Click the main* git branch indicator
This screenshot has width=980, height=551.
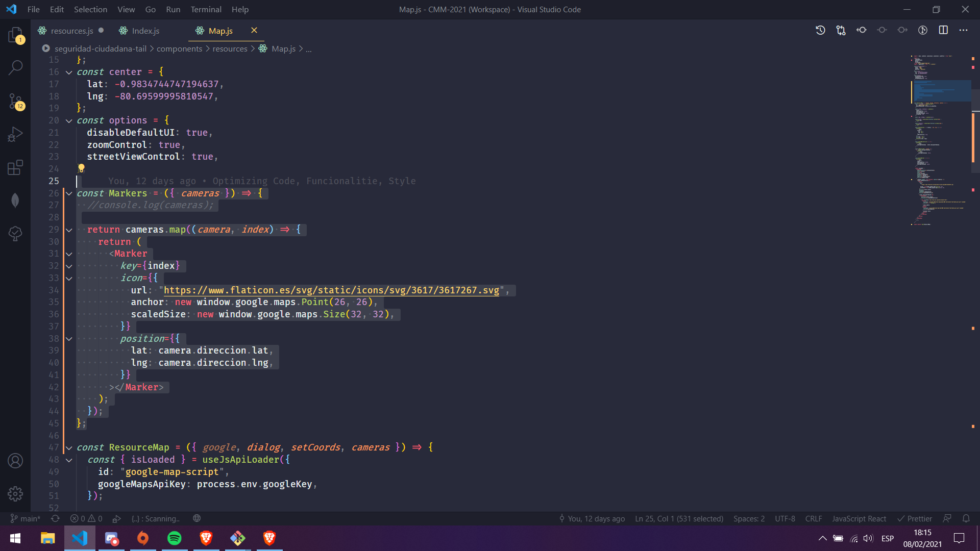tap(26, 518)
